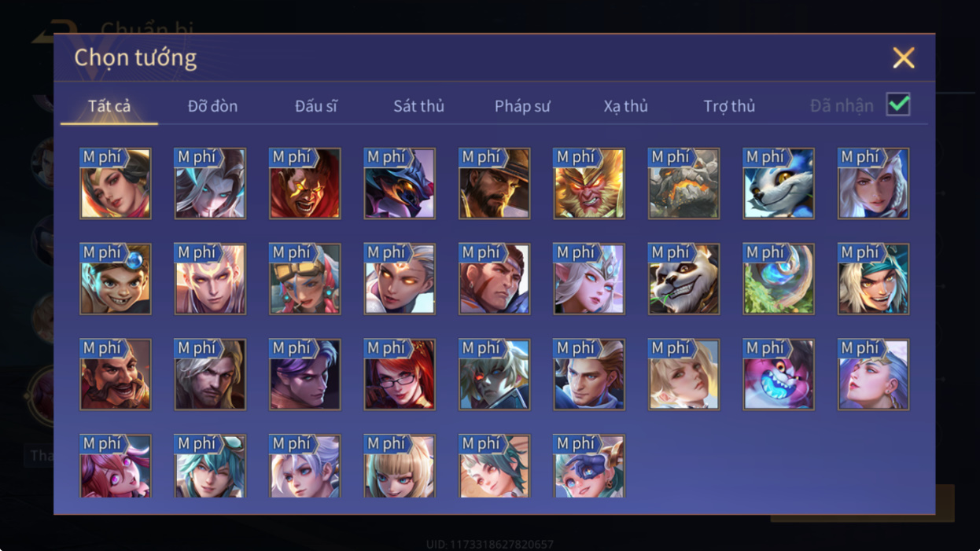Pick the goggles boy hero with blue gem

(x=115, y=279)
